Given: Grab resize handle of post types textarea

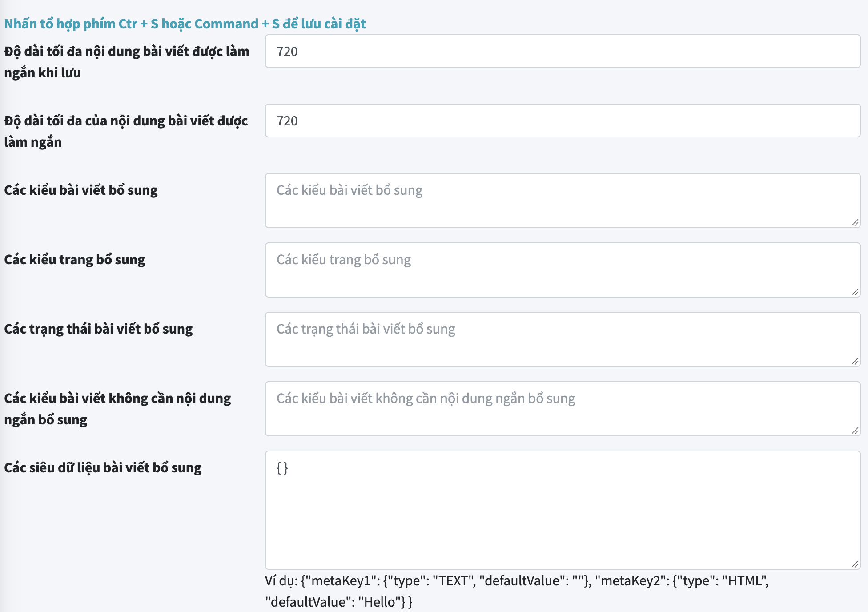Looking at the screenshot, I should [x=855, y=222].
